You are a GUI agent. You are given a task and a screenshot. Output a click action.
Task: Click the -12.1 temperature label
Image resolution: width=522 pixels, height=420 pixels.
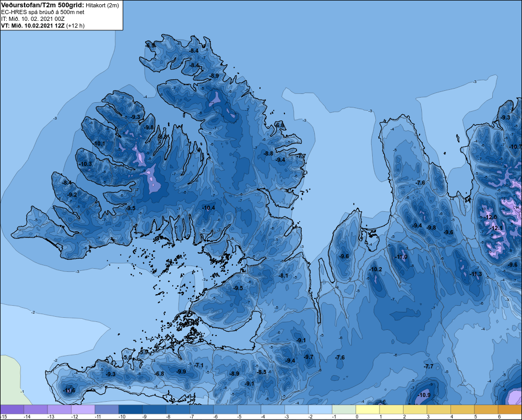point(496,228)
